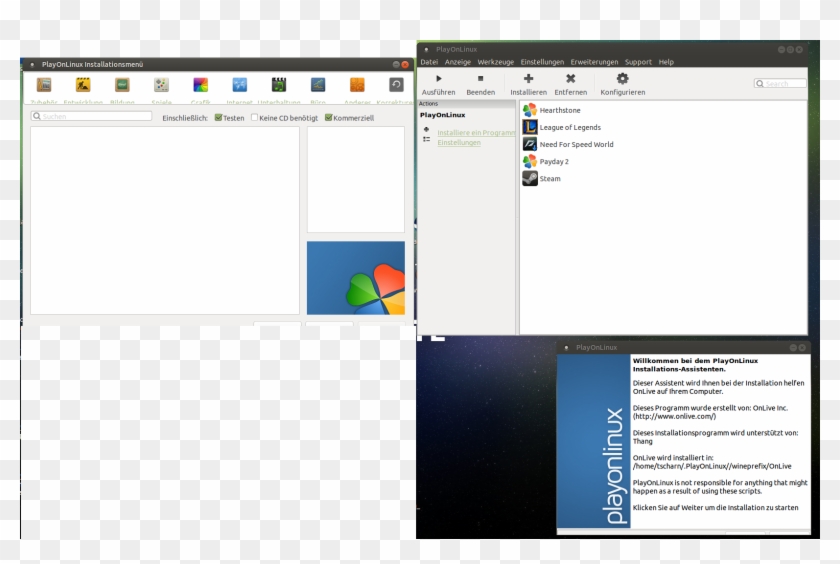Select the Steam icon in list
This screenshot has width=840, height=564.
pyautogui.click(x=530, y=178)
